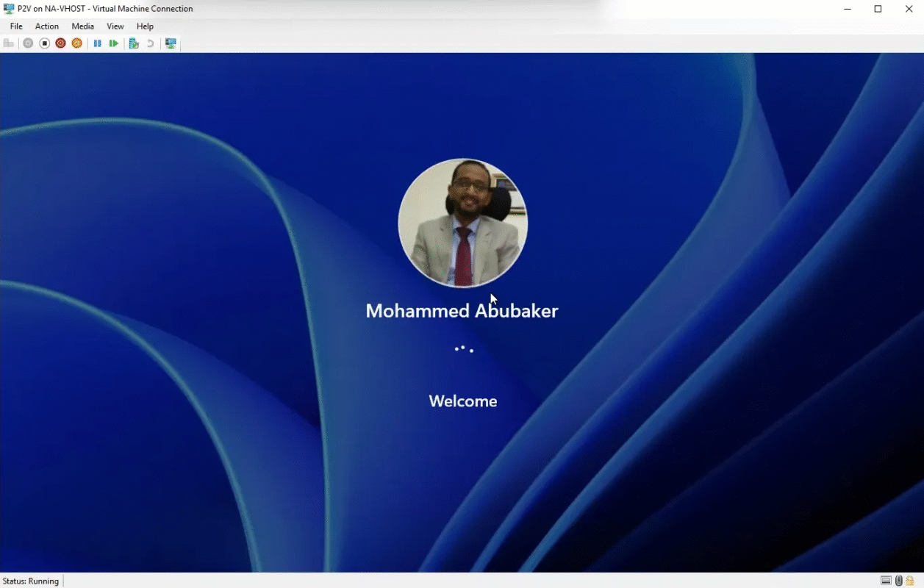Toggle the Enhanced Session icon
924x588 pixels.
point(171,43)
